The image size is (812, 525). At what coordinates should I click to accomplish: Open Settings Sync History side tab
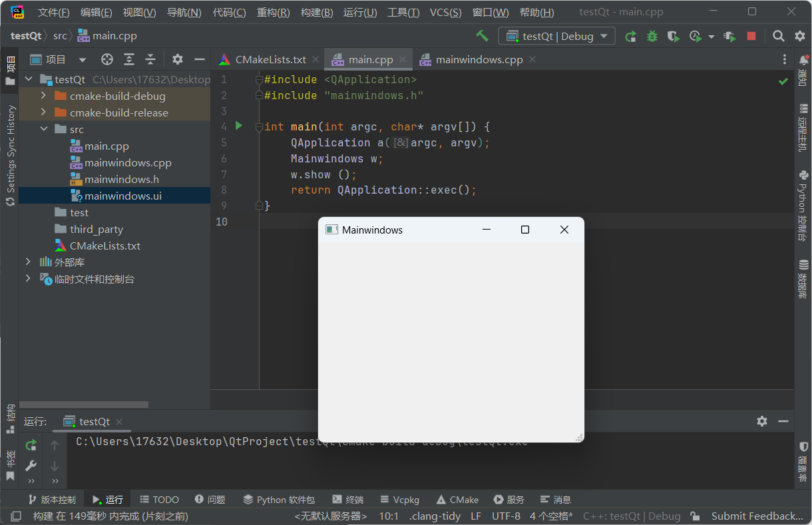pyautogui.click(x=10, y=154)
